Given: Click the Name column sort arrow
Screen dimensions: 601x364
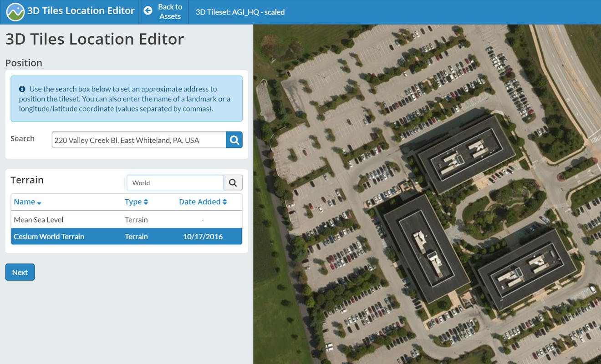Looking at the screenshot, I should coord(39,203).
